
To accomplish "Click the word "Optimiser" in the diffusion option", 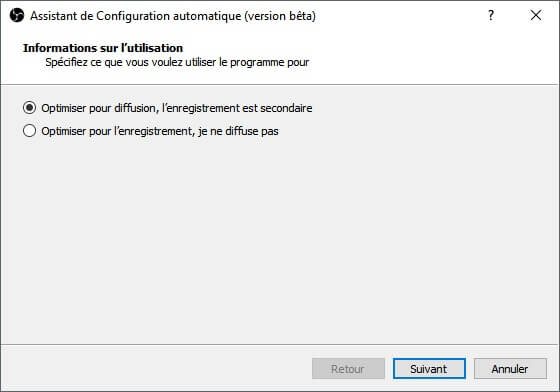I will (x=64, y=108).
